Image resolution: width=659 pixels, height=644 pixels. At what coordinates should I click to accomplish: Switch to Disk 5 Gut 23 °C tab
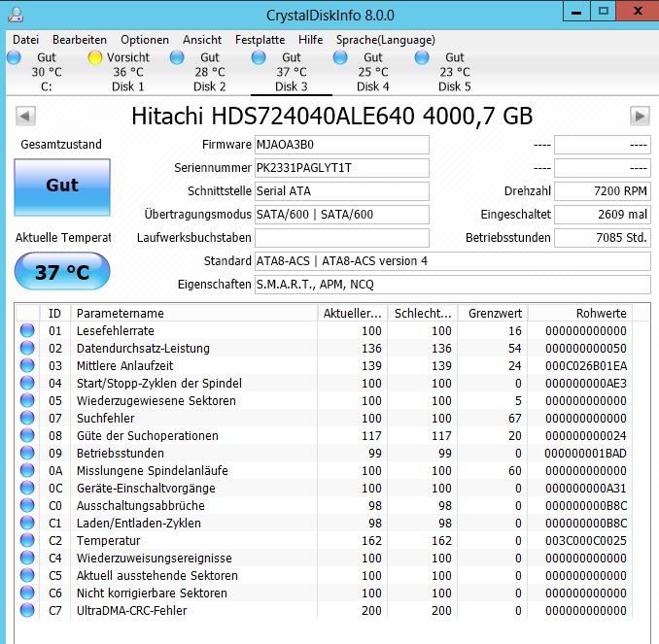tap(454, 72)
